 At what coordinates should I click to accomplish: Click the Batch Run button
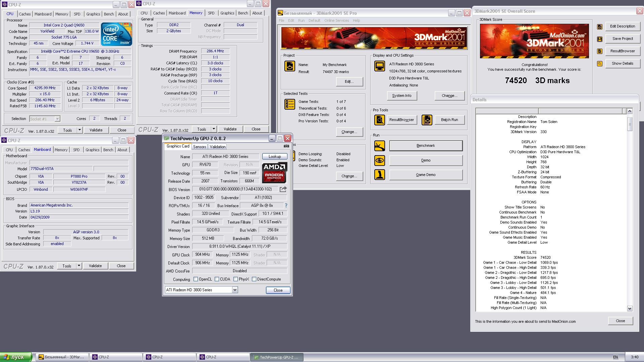click(449, 120)
